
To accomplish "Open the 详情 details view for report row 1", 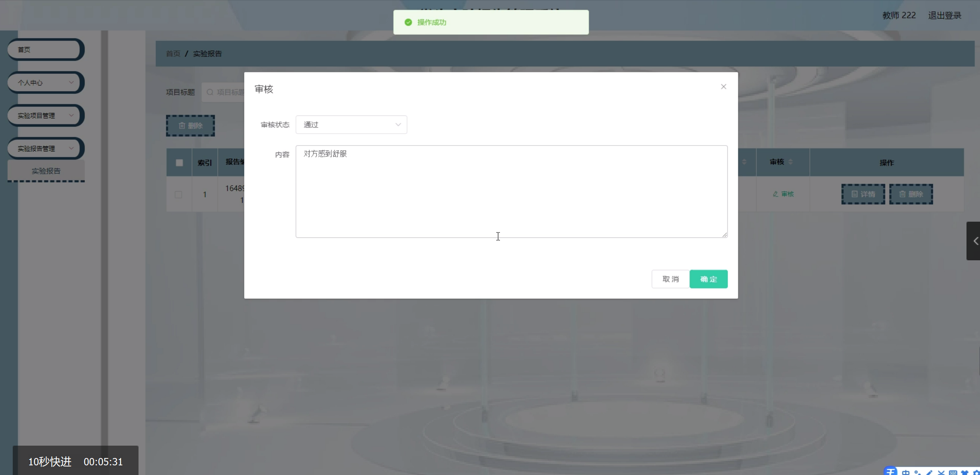I will pyautogui.click(x=863, y=194).
